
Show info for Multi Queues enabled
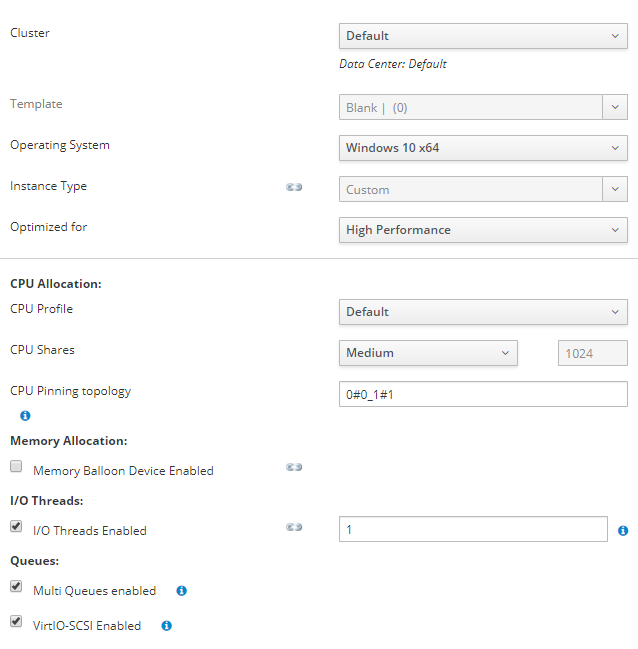[x=181, y=591]
